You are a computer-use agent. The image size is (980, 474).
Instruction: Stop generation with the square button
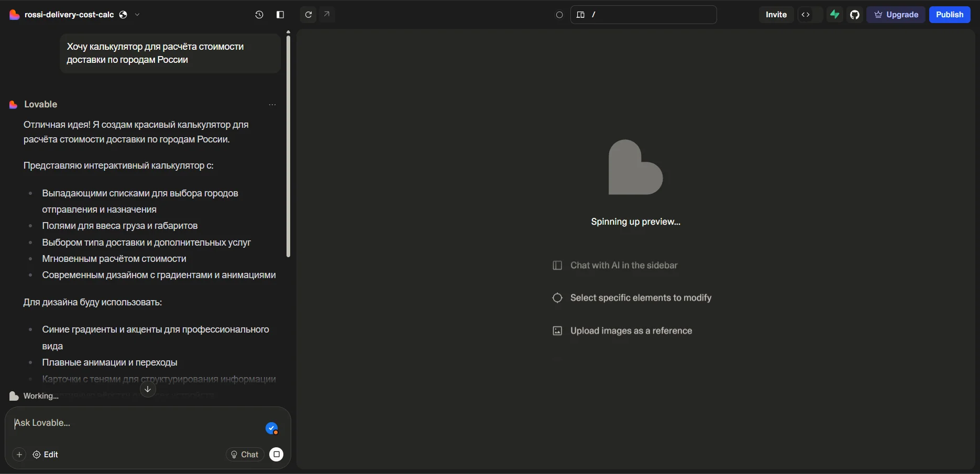277,455
